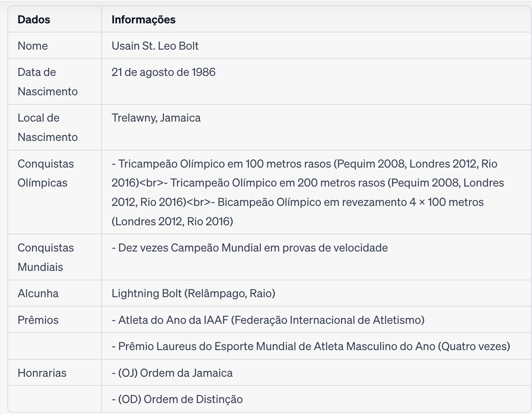Click '(OD) Ordem de Distinção' cell
Screen dimensions: 532x414
177,399
